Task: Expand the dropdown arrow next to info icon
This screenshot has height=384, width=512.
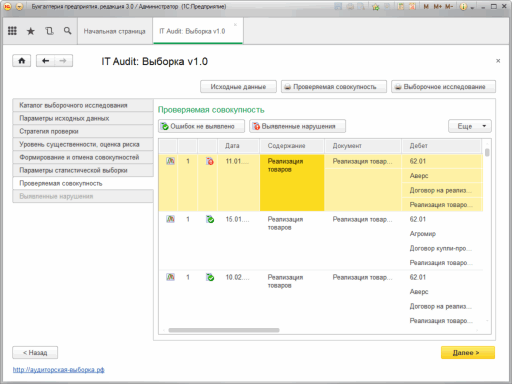Action: (472, 7)
